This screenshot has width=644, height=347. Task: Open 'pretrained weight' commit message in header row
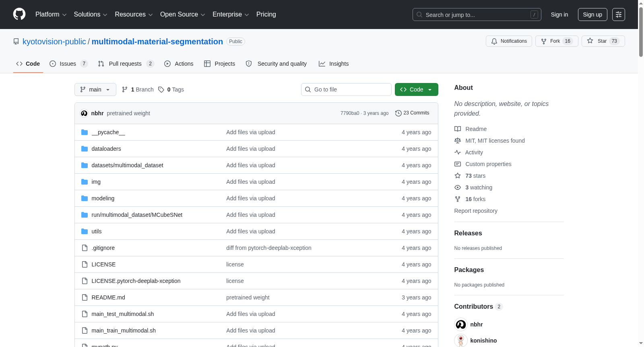pos(128,113)
